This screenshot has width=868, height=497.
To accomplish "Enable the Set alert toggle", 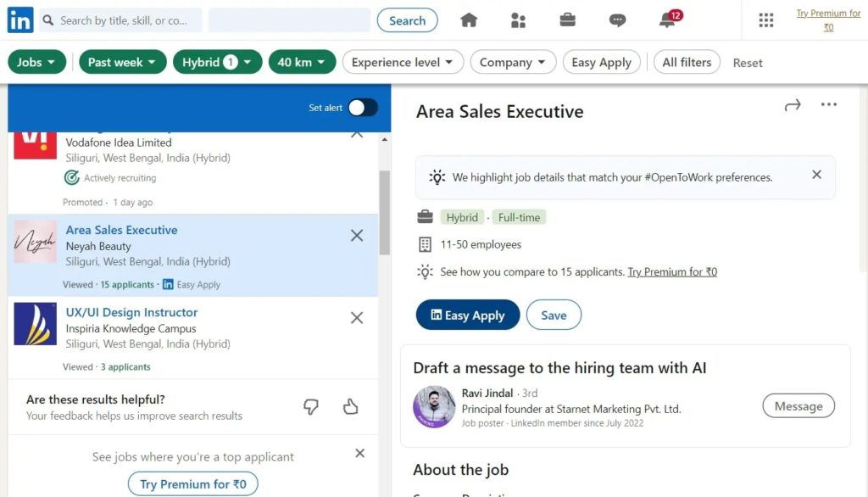I will coord(364,108).
